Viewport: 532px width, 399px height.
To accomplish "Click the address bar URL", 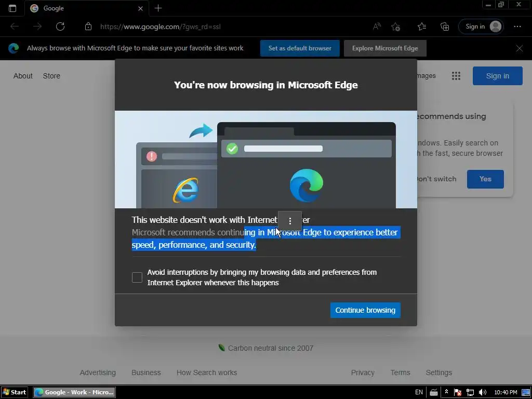I will (x=161, y=27).
